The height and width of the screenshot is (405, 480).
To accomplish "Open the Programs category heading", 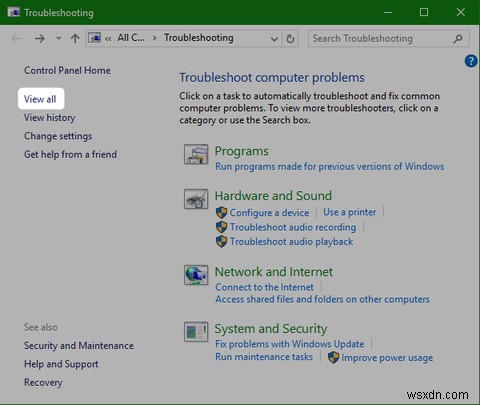I will [242, 151].
